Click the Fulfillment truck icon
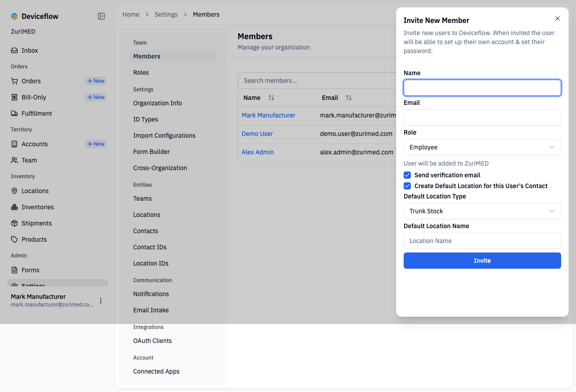Screen dimensions: 576x392 click(x=14, y=113)
